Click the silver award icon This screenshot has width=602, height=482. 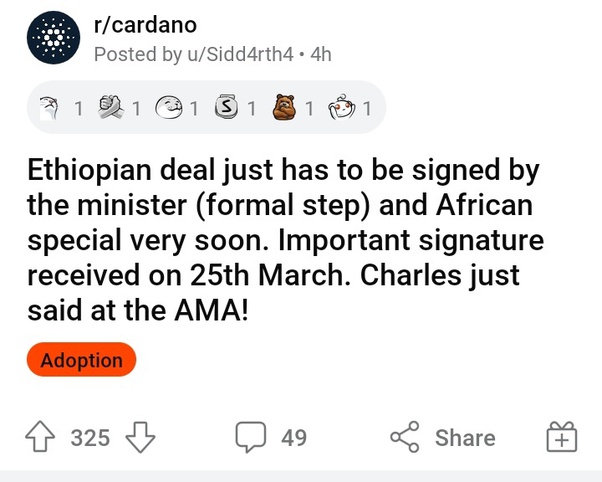228,107
